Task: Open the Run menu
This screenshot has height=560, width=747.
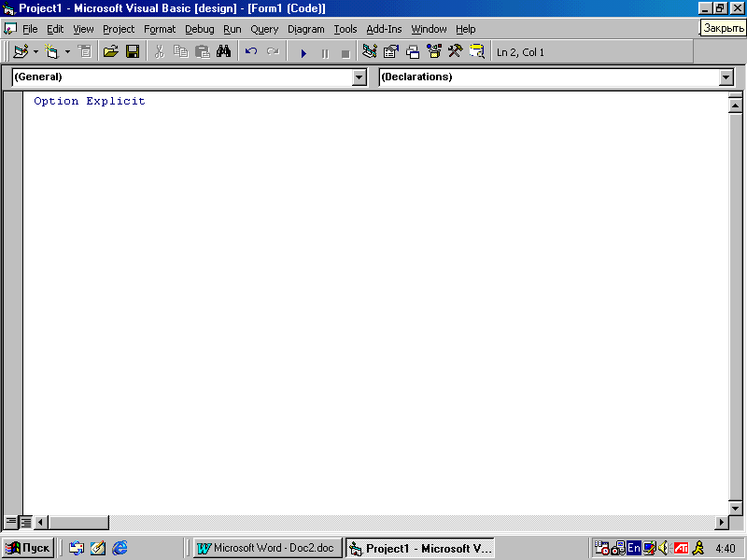Action: click(232, 29)
